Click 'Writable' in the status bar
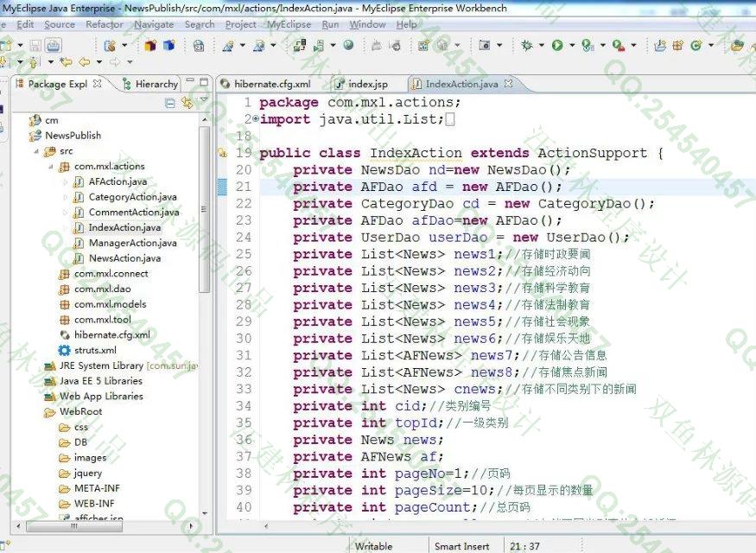 coord(373,546)
